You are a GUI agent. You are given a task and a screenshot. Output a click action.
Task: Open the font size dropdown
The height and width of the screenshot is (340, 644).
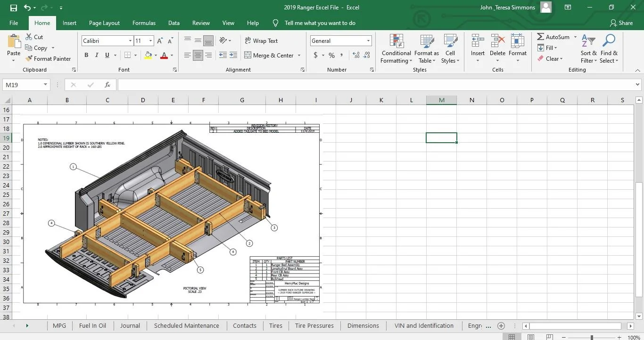tap(150, 41)
